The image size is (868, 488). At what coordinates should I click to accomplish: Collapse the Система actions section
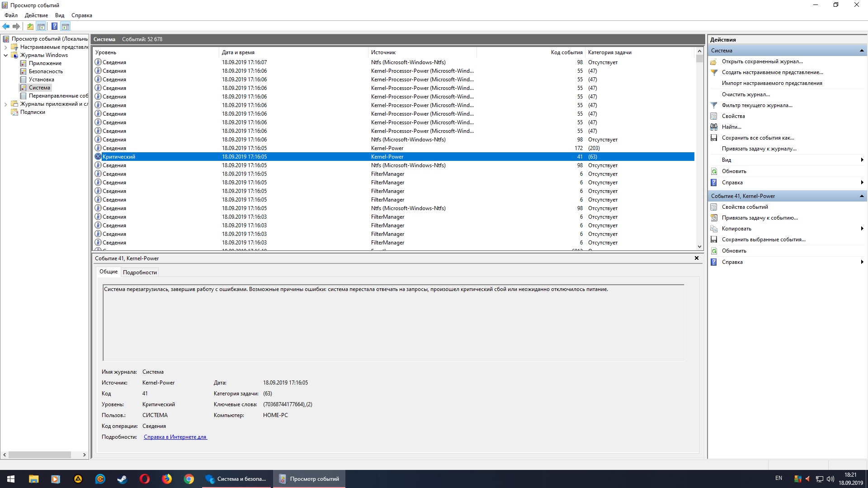tap(862, 51)
